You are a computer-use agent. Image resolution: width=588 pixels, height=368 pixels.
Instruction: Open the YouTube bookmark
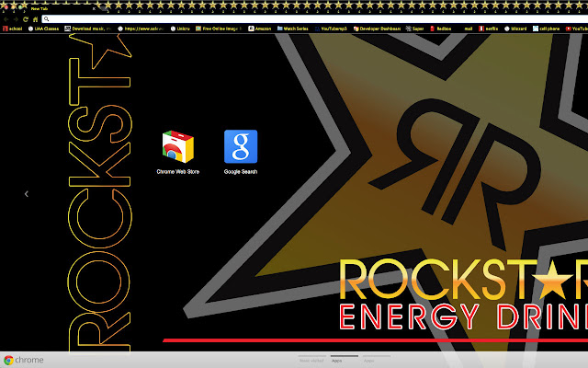[577, 29]
